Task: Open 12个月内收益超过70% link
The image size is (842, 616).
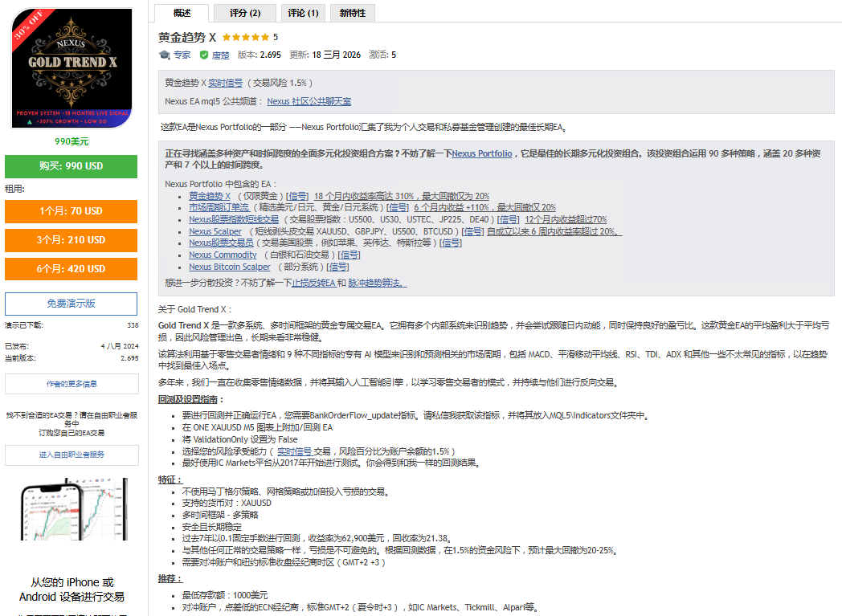Action: coord(566,219)
